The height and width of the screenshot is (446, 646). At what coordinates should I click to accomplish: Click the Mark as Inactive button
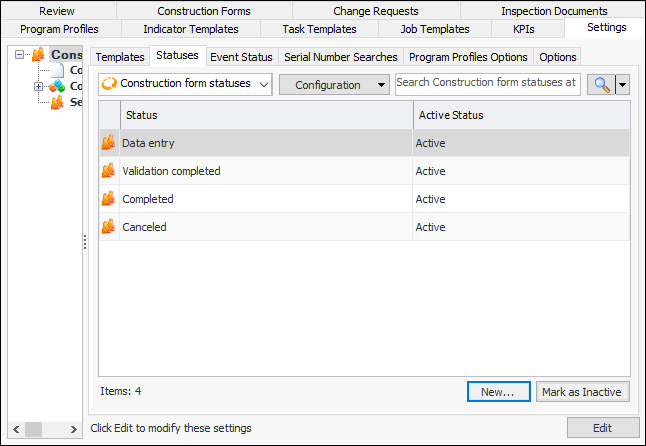point(583,392)
